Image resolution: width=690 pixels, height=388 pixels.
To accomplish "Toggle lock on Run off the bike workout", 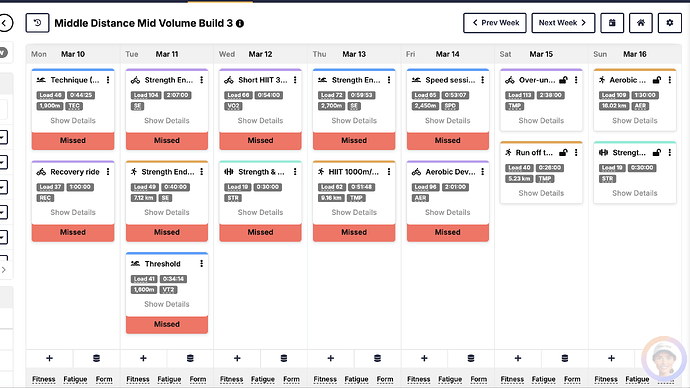I will (563, 153).
